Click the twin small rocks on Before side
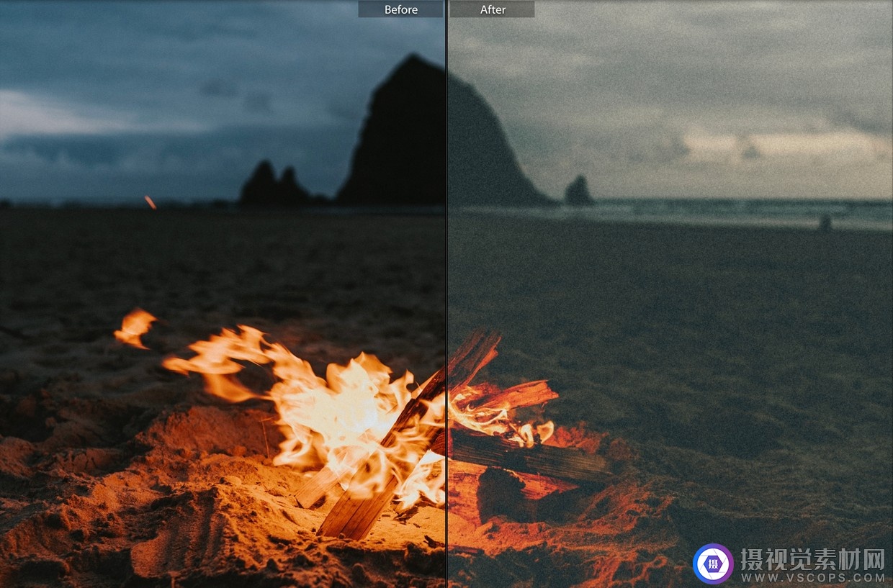The image size is (893, 588). pos(272,186)
